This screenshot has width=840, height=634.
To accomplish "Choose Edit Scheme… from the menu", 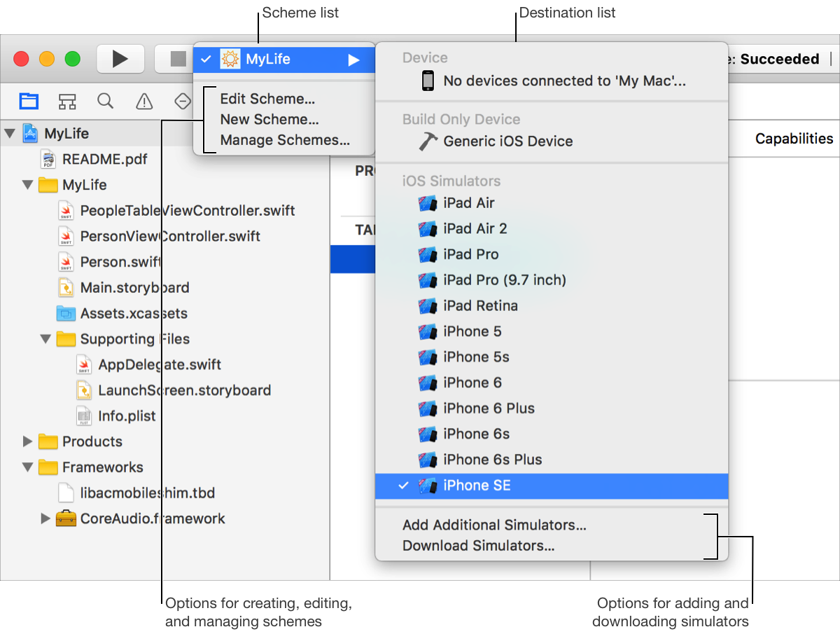I will point(267,99).
